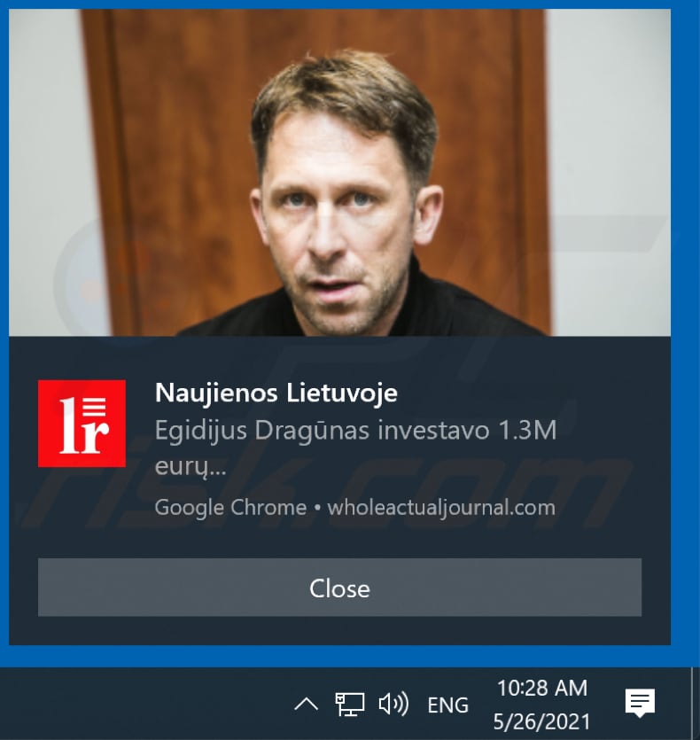Switch the ENG input language indicator
This screenshot has width=700, height=740.
coord(447,705)
